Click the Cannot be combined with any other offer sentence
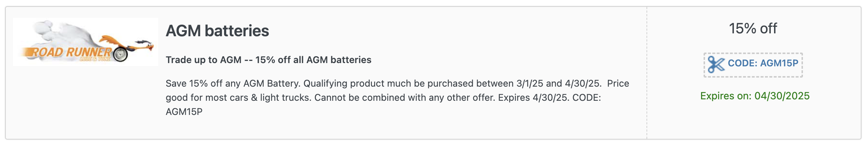The image size is (868, 145). pos(405,98)
